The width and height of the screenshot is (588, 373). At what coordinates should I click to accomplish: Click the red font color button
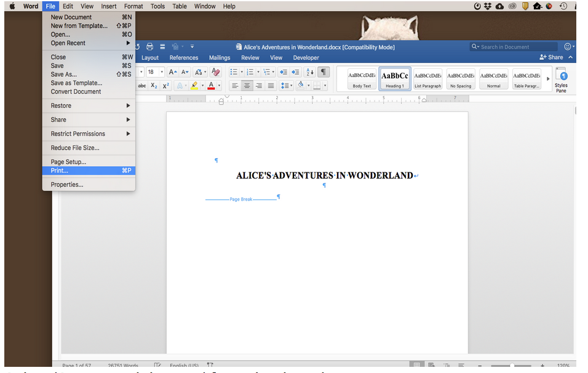click(211, 86)
